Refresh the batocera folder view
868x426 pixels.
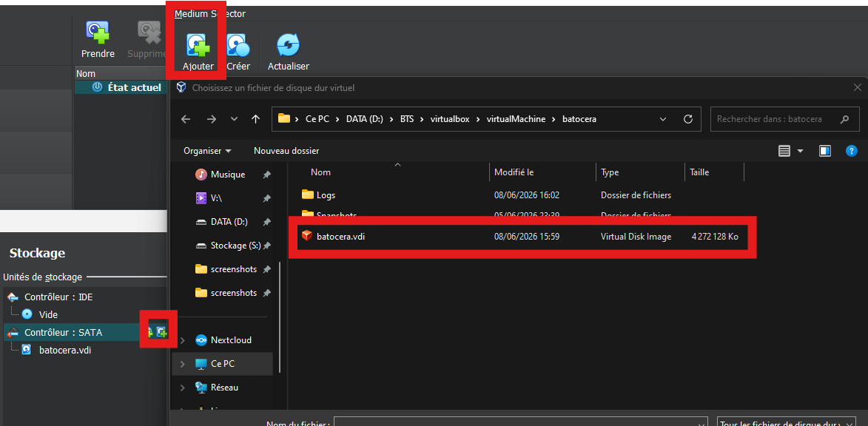(x=688, y=119)
